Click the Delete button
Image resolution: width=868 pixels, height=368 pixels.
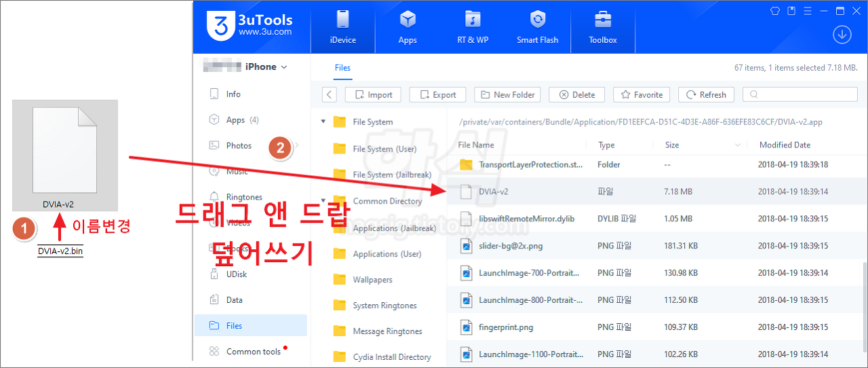[x=577, y=95]
